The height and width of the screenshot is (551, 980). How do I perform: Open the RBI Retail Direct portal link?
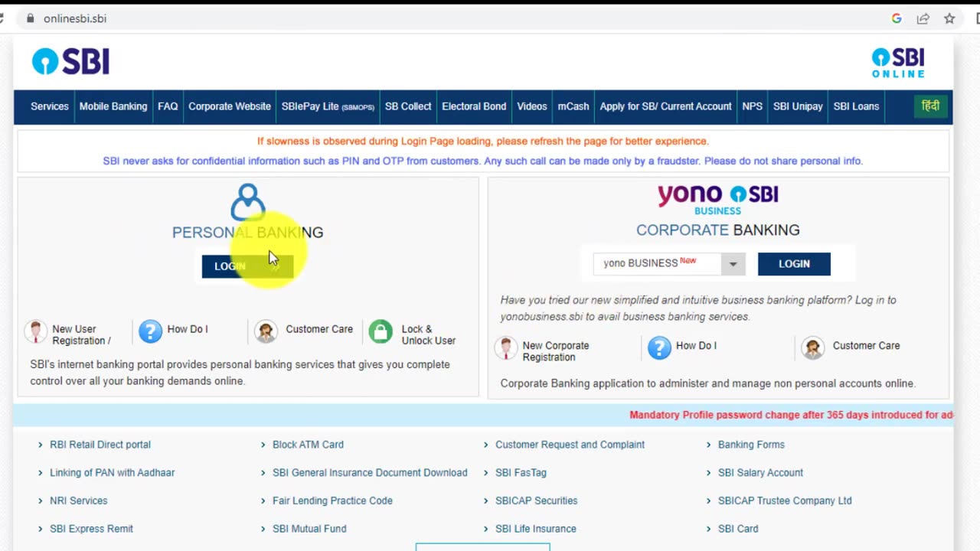(x=100, y=445)
